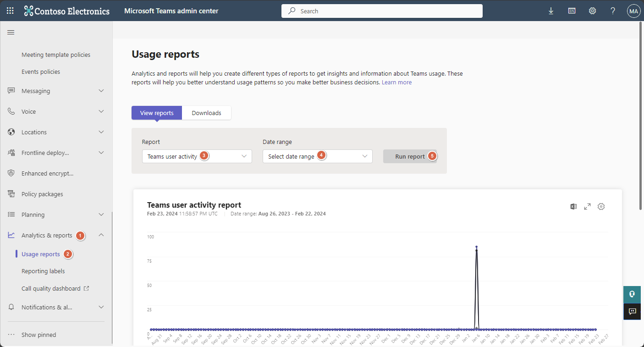Click the Voice phone icon
The height and width of the screenshot is (347, 644).
[x=11, y=111]
